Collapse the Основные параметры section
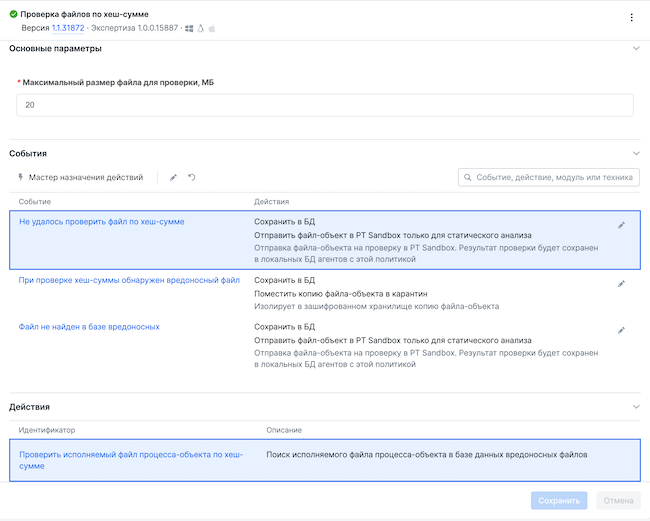This screenshot has height=521, width=650. coord(636,48)
